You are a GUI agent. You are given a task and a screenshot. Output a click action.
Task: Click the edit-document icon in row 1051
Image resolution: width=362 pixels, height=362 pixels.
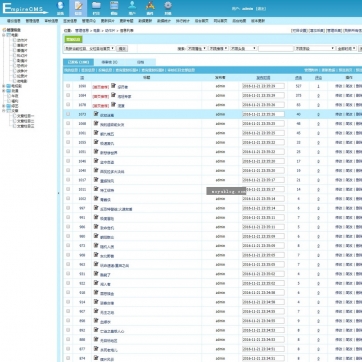pyautogui.click(x=96, y=151)
